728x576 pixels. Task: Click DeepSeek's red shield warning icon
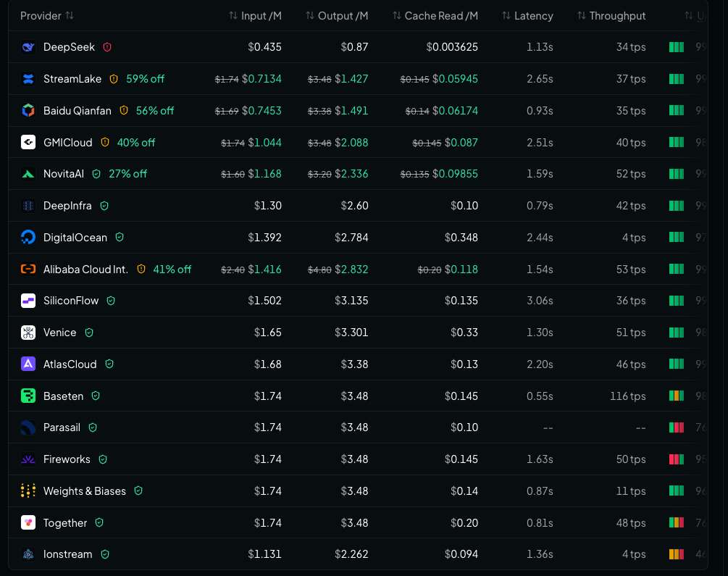(107, 47)
